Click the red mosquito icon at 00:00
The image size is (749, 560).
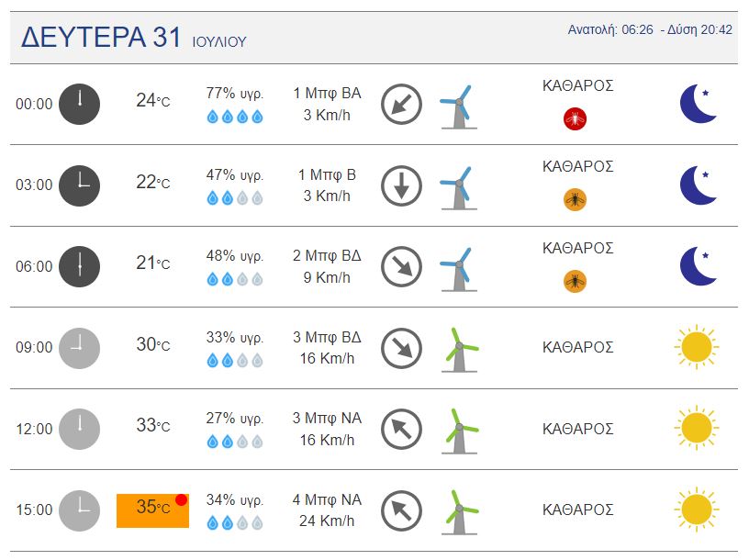(576, 118)
